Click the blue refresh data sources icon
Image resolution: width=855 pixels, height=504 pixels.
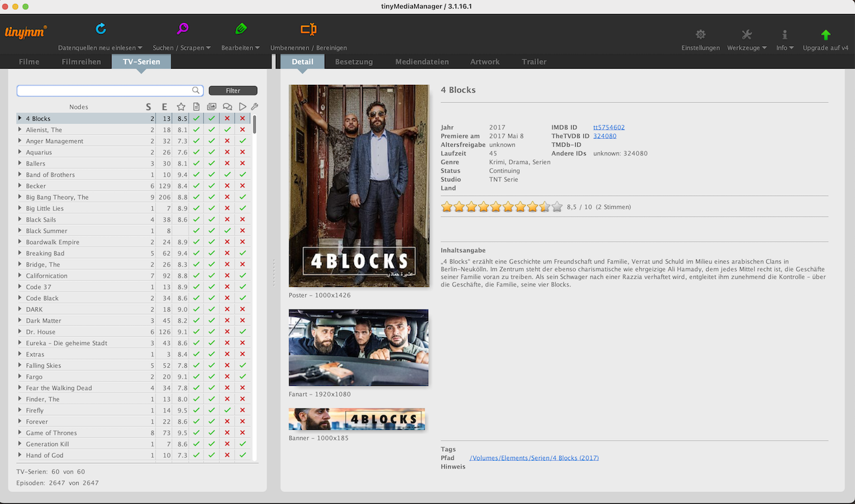click(101, 29)
